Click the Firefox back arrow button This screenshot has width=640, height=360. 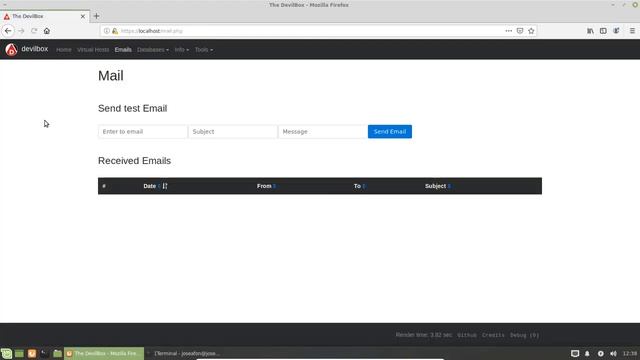tap(8, 31)
